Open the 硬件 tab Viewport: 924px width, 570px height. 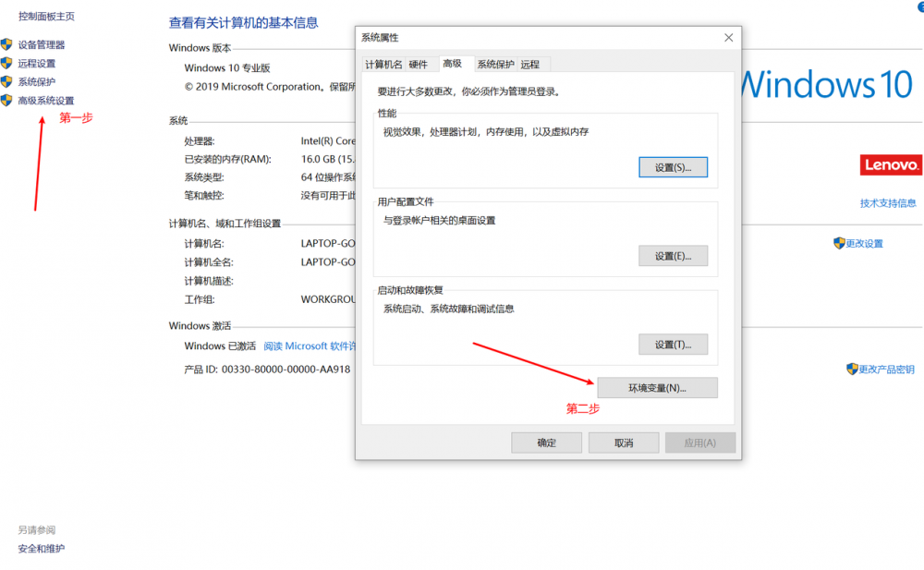[419, 64]
